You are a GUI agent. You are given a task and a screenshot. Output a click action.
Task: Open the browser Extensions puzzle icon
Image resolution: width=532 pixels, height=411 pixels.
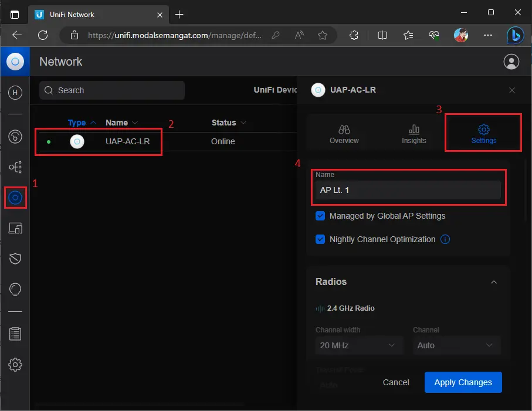[x=354, y=35]
